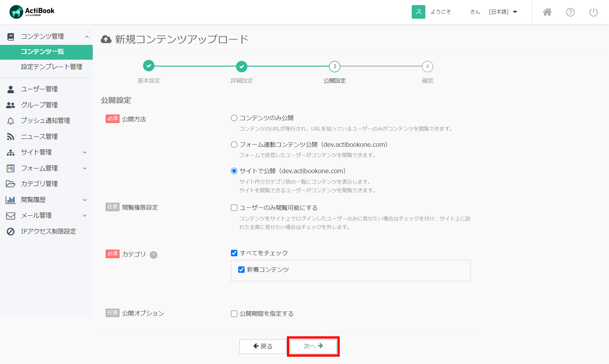
Task: Click the 閲覧履歴 bar chart icon
Action: (11, 200)
